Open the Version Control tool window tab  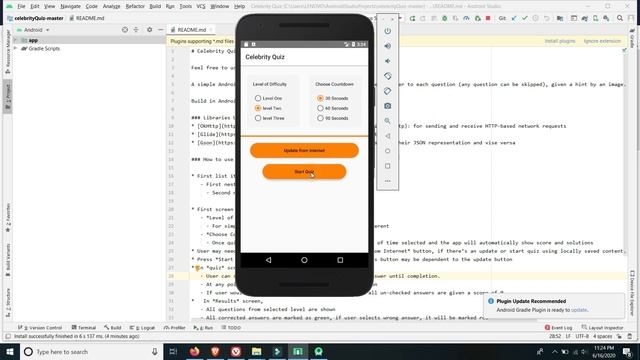point(40,327)
